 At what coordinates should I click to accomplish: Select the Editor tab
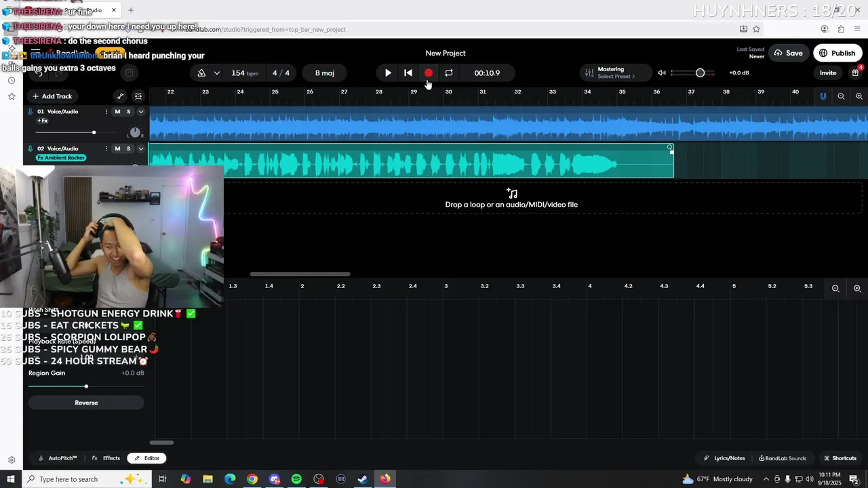tap(147, 458)
